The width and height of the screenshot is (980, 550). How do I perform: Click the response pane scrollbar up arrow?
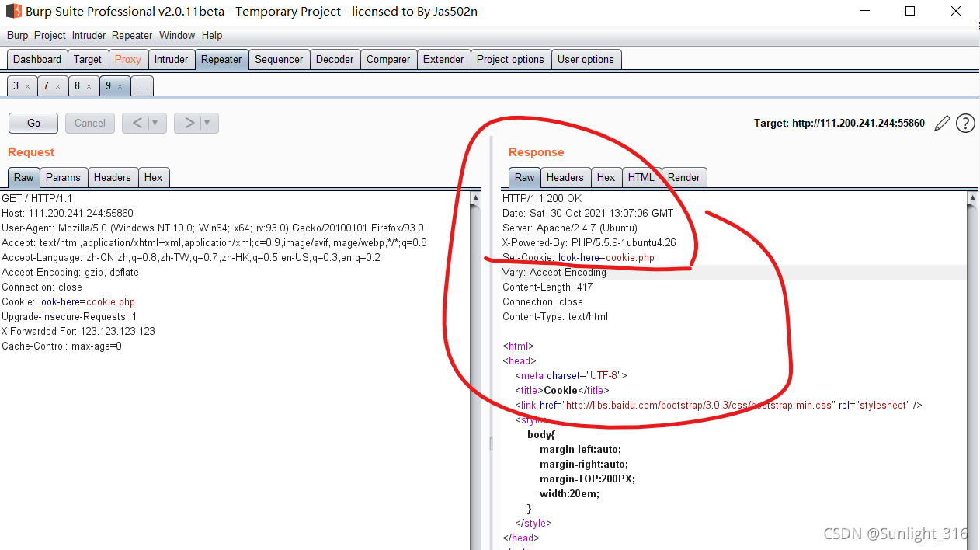pyautogui.click(x=972, y=199)
